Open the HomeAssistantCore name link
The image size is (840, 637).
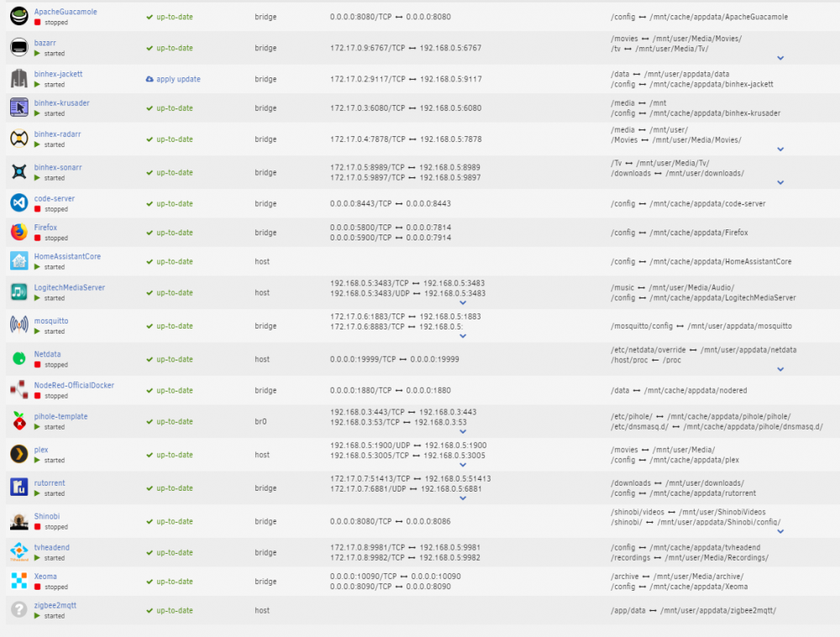pyautogui.click(x=67, y=256)
